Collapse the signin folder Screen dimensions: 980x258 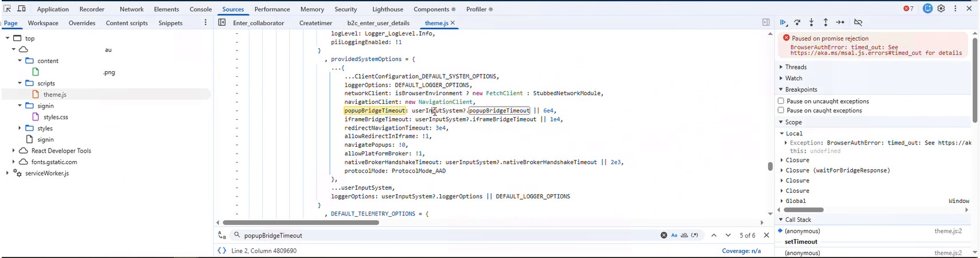point(19,105)
